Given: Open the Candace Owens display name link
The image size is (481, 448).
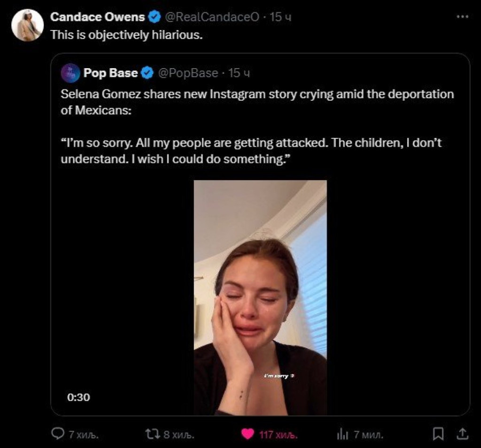Looking at the screenshot, I should pyautogui.click(x=98, y=17).
